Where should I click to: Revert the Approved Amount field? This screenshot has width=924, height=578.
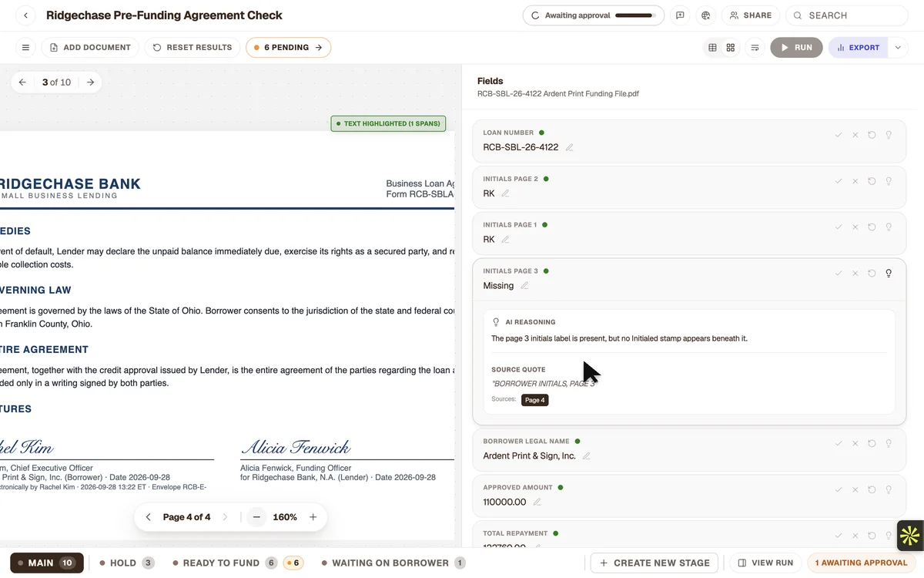(x=872, y=489)
